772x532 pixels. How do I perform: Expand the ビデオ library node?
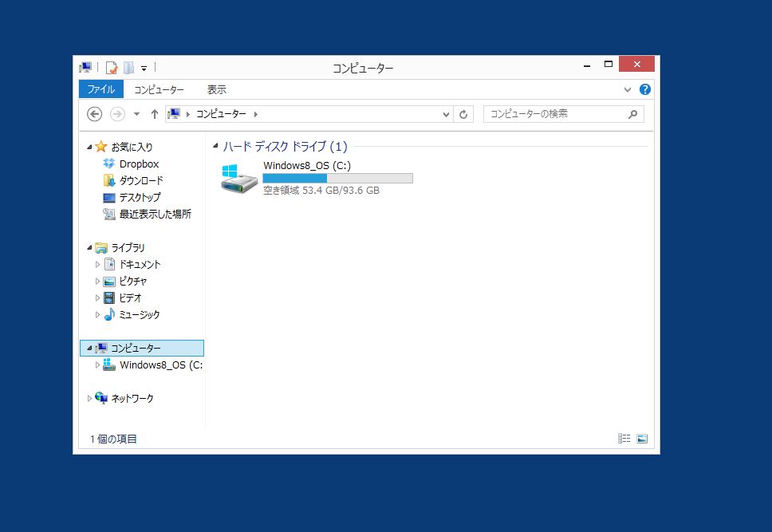coord(97,298)
